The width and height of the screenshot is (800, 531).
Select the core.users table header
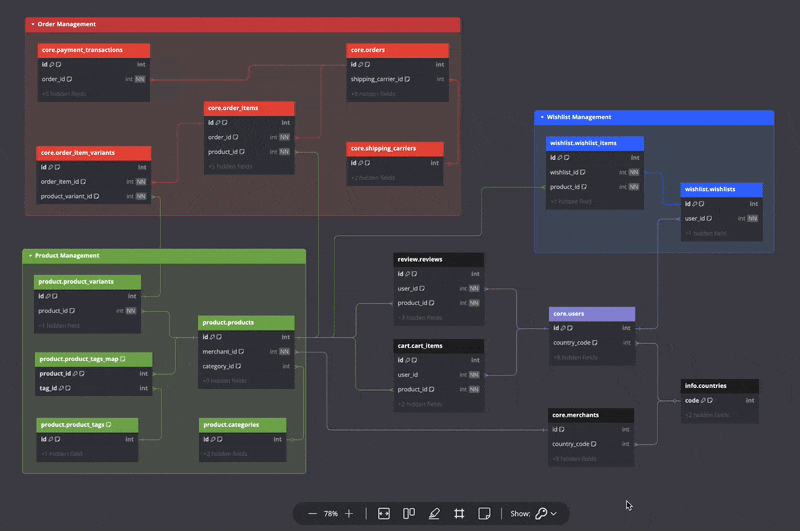pos(592,314)
